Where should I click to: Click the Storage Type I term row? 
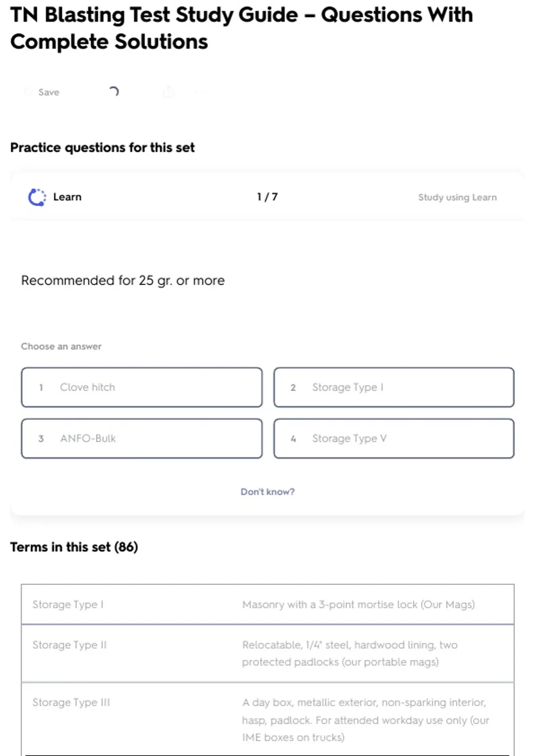(x=68, y=604)
